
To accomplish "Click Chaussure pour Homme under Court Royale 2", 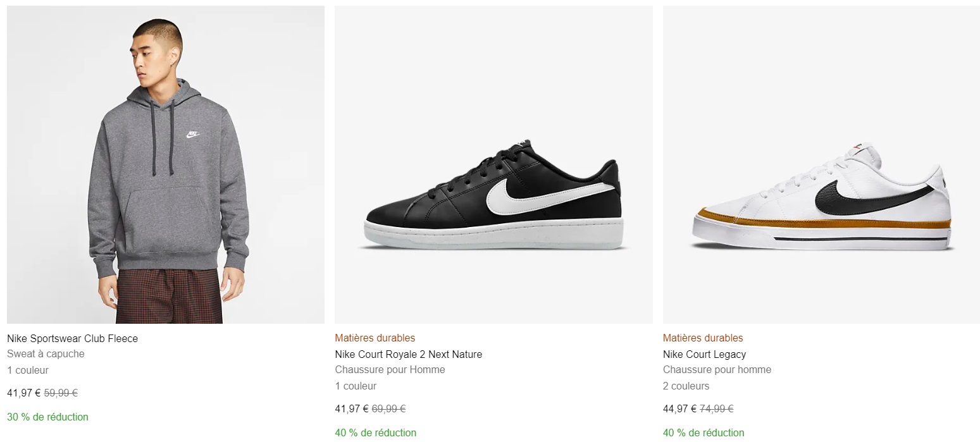I will [390, 370].
